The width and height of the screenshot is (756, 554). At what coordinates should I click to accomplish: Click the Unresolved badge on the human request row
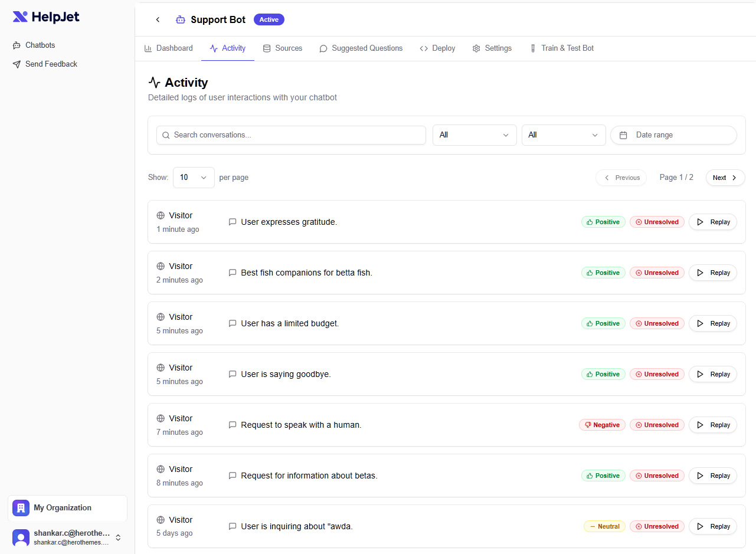[657, 425]
